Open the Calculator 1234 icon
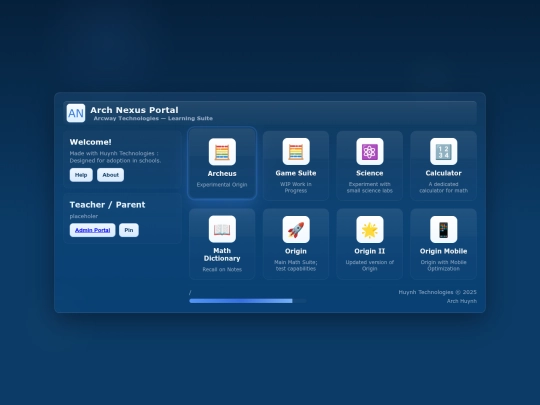The image size is (540, 405). (x=444, y=152)
